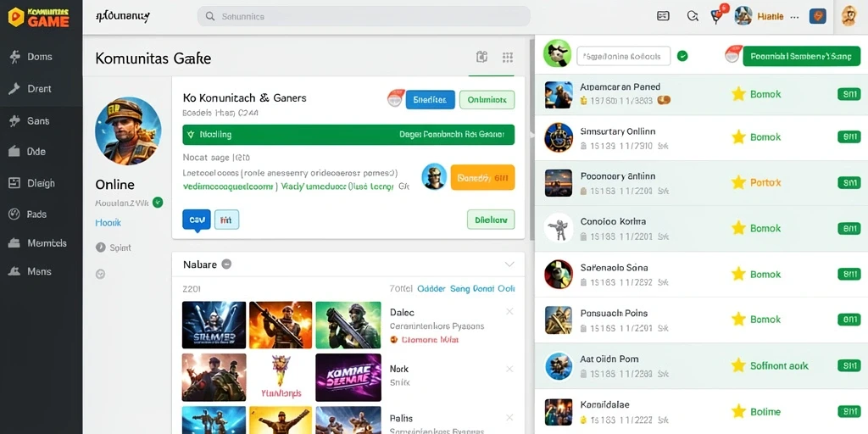
Task: Click the blue Snadifas button
Action: [430, 100]
